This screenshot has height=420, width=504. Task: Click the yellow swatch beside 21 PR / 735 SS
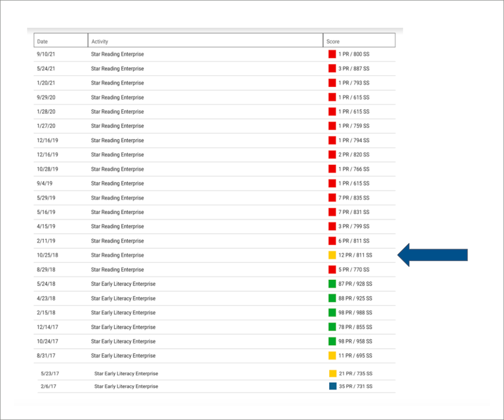(x=332, y=373)
